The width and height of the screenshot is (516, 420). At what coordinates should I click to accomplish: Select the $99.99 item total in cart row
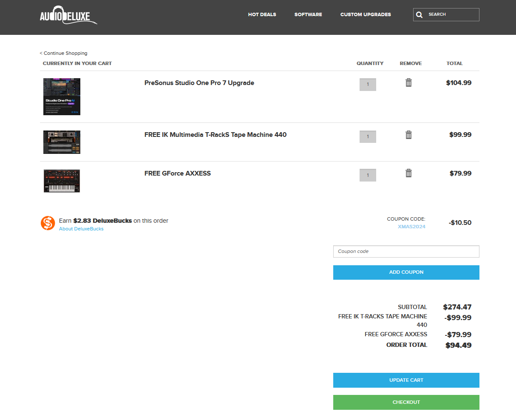(460, 135)
